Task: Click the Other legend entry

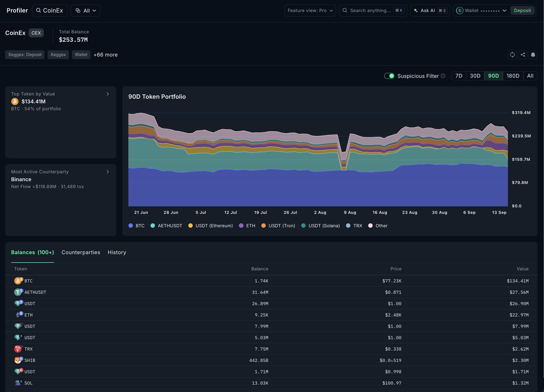Action: click(378, 225)
